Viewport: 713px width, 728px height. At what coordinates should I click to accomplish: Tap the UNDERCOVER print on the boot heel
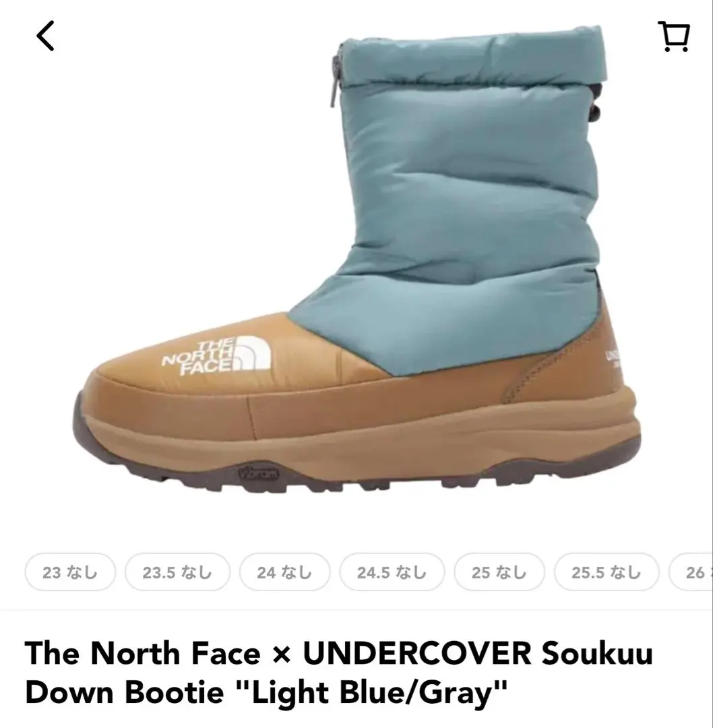click(x=613, y=358)
